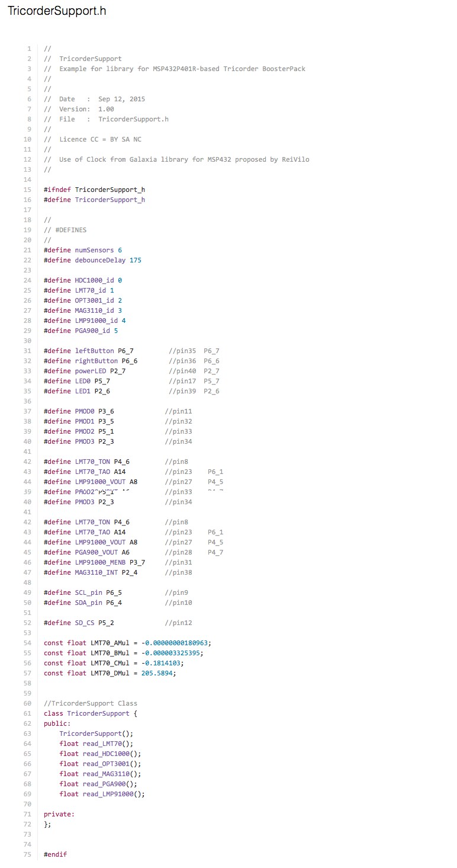Click the LMT70_DMul value 205.5894
Viewport: 457px width, 868px height.
point(158,673)
